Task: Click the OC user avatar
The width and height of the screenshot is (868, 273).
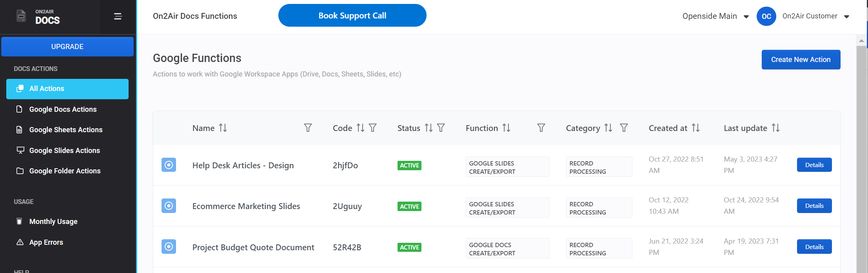Action: (x=766, y=16)
